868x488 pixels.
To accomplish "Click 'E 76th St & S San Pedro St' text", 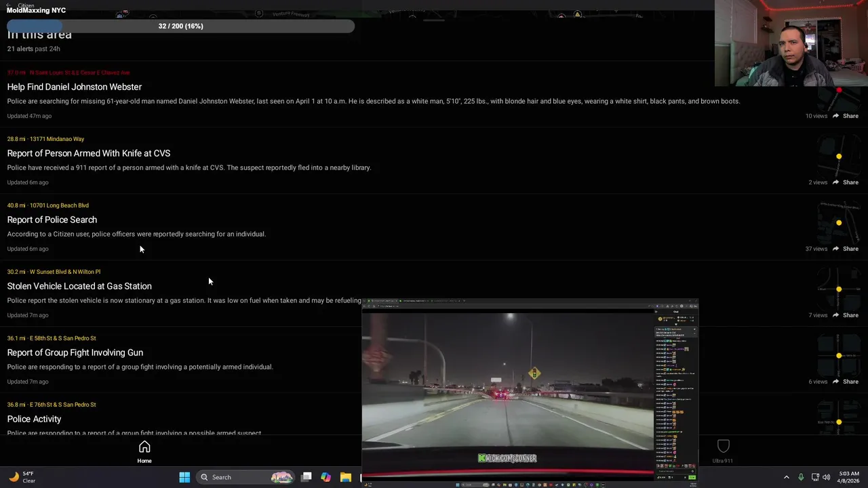I will [63, 405].
